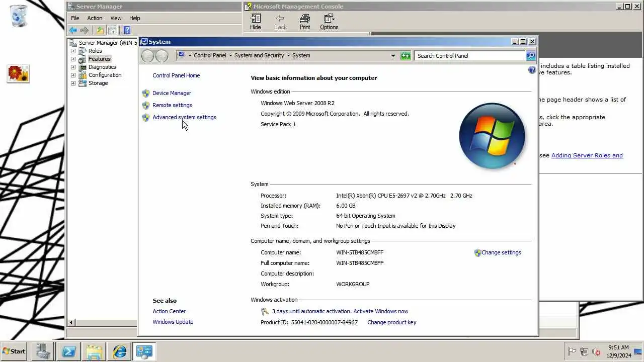
Task: Open Action Center under See also
Action: click(x=169, y=311)
